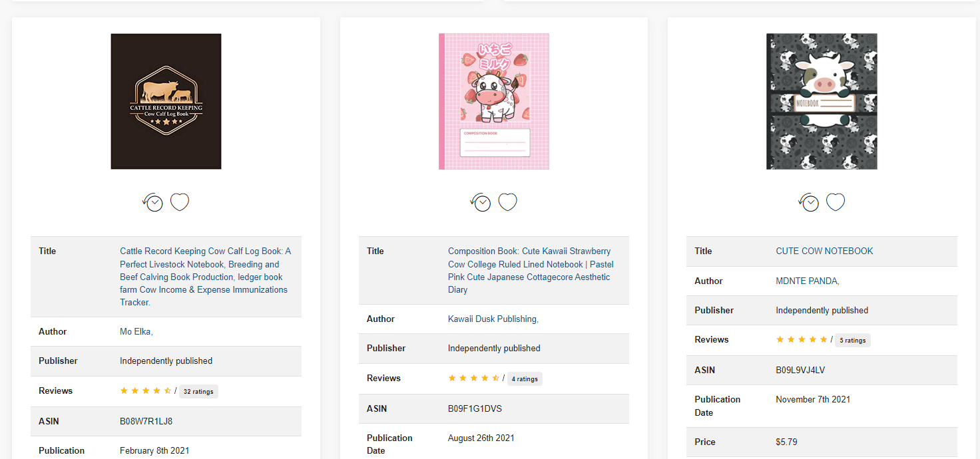Click the star rating for Cattle Record Keeping book
The height and width of the screenshot is (459, 980).
pos(146,390)
